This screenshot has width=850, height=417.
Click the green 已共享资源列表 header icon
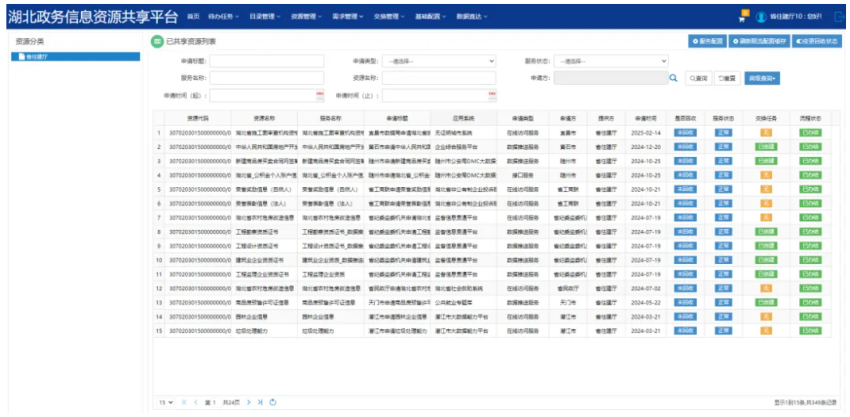[157, 41]
